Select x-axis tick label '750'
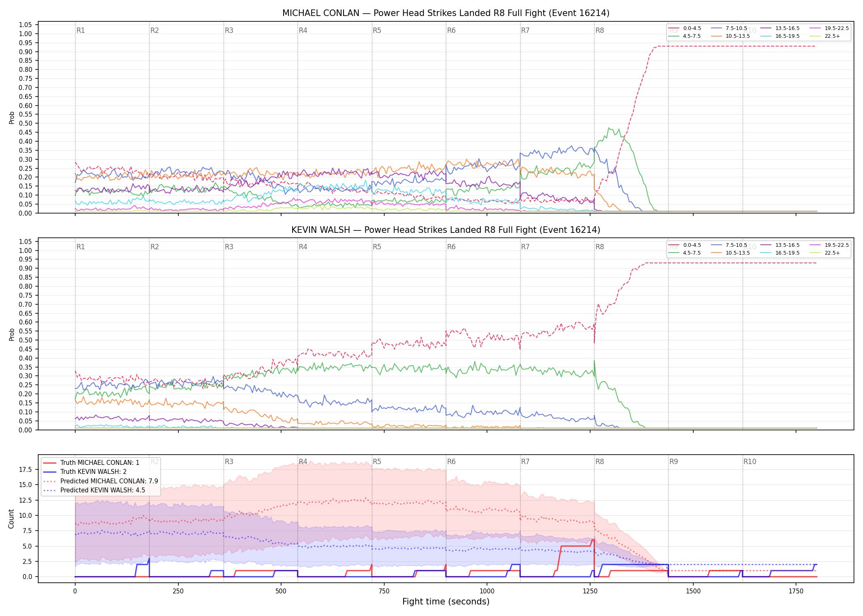 (384, 591)
